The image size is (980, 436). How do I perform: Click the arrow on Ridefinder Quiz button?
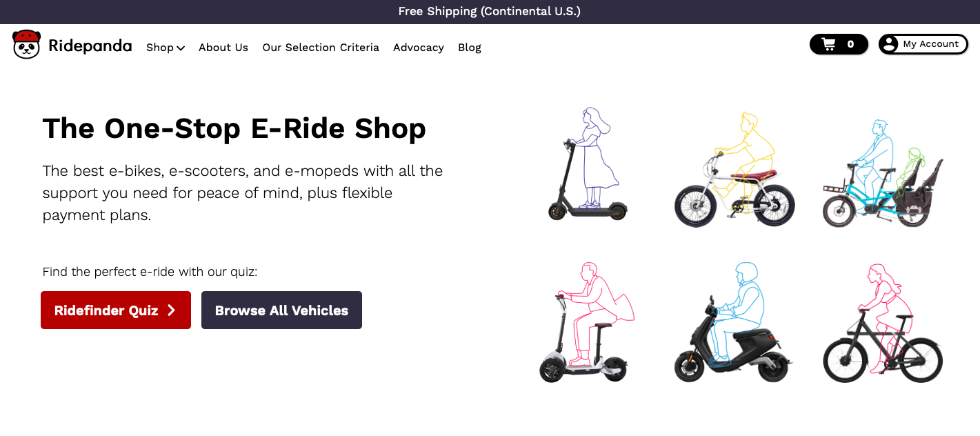click(172, 310)
